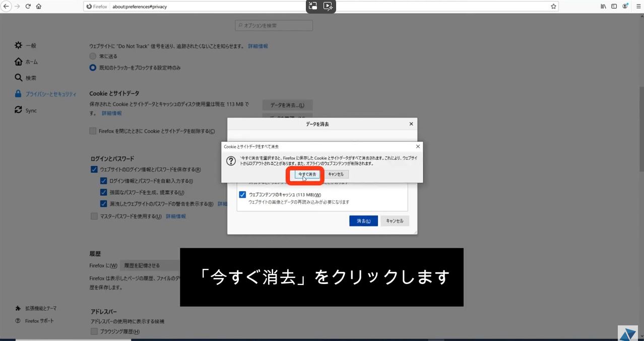
Task: Open Firefox サポート help link
Action: [34, 321]
